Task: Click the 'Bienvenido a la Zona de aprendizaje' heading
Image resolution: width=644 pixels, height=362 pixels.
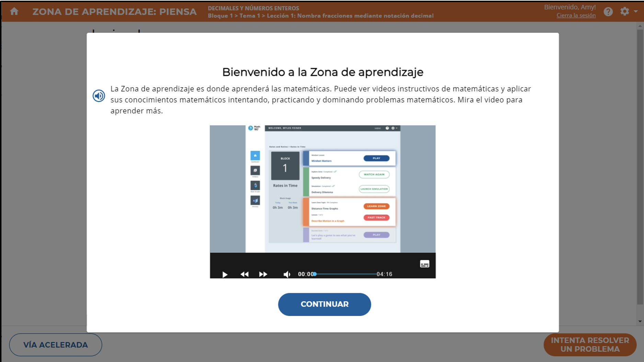Action: (x=323, y=72)
